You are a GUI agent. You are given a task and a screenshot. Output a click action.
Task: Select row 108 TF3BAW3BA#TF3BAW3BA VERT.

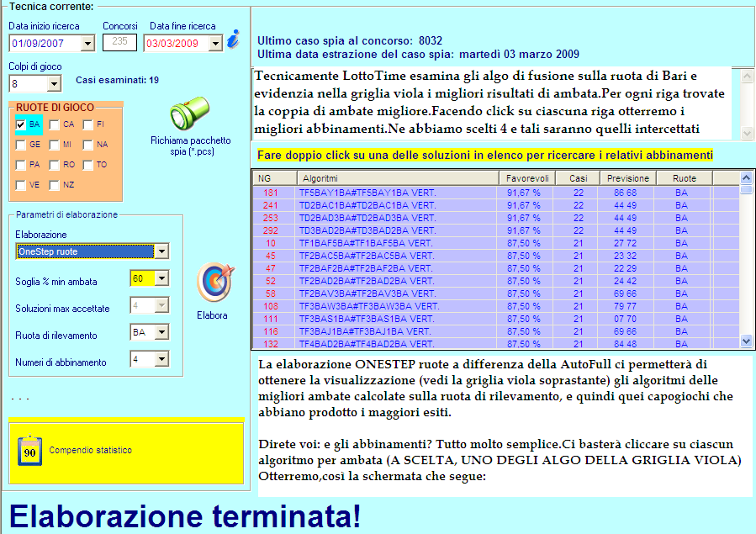pos(495,306)
